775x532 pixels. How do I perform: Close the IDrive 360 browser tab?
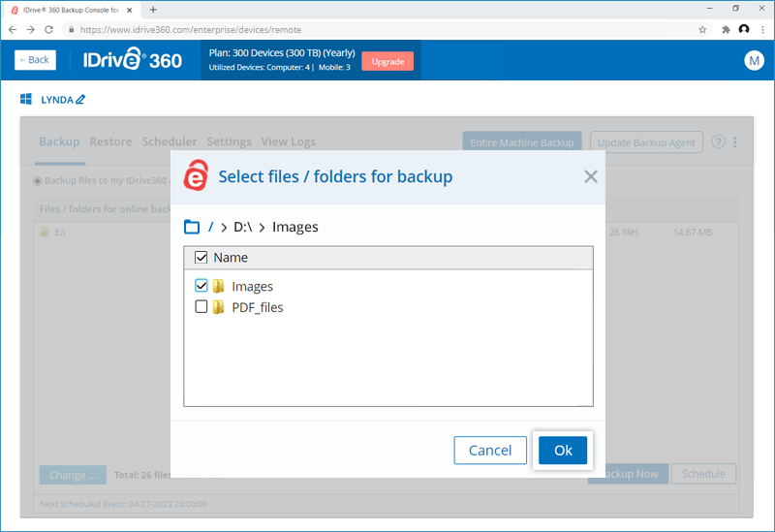point(130,10)
